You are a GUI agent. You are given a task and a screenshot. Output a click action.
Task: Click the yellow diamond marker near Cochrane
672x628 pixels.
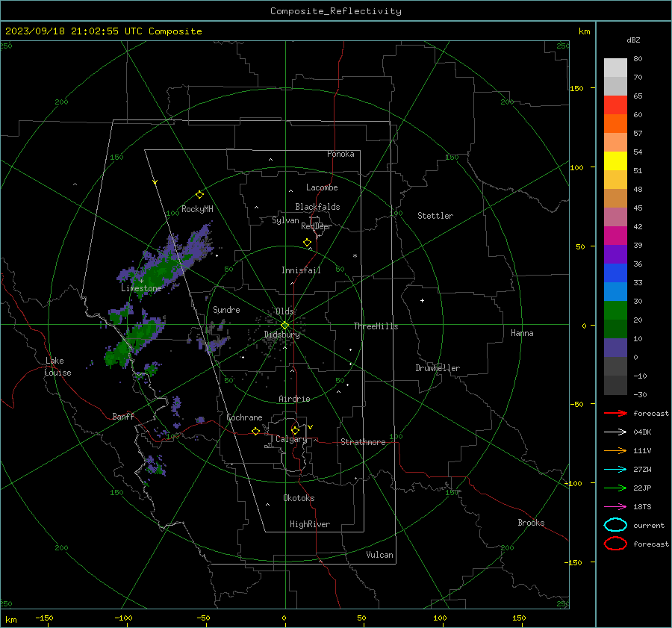[256, 431]
